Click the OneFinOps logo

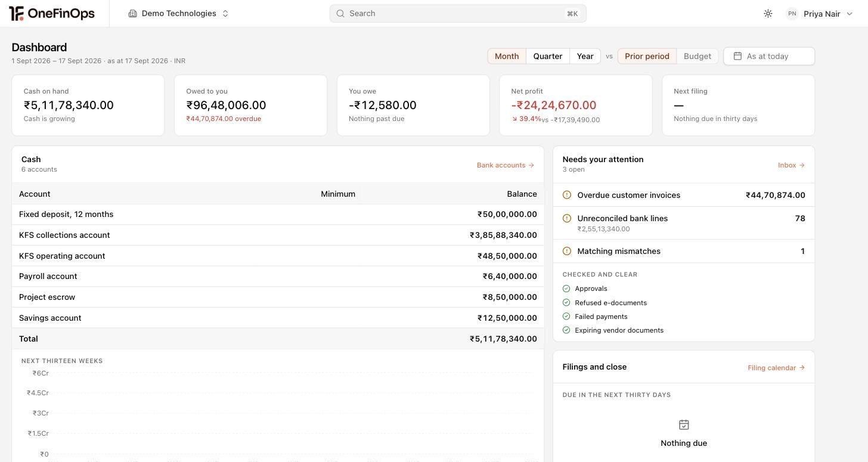(52, 13)
